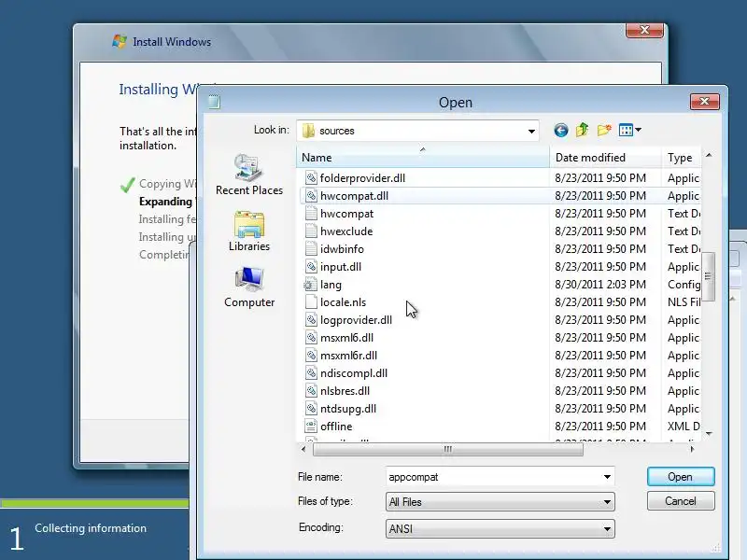
Task: Select the hwcompat.dll file icon
Action: click(311, 196)
